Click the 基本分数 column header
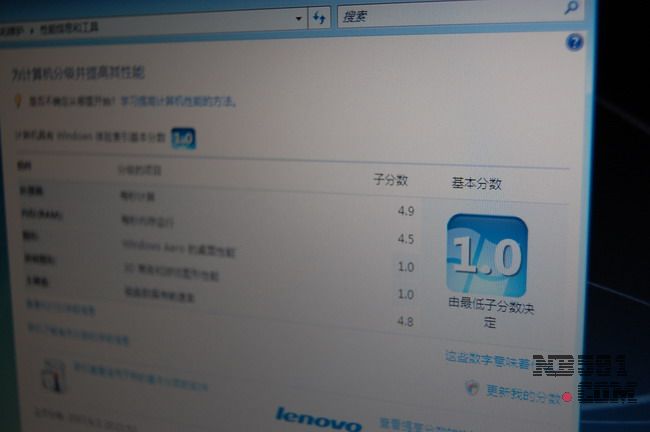The width and height of the screenshot is (650, 432). [x=477, y=184]
